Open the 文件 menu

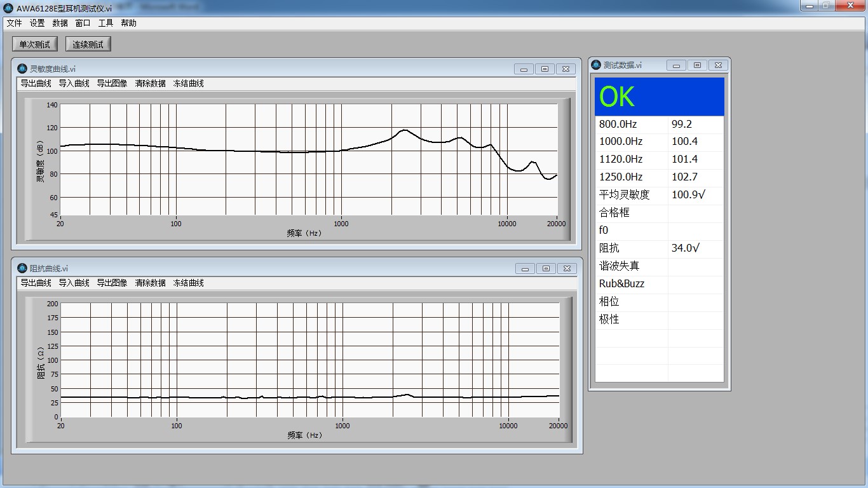click(14, 23)
